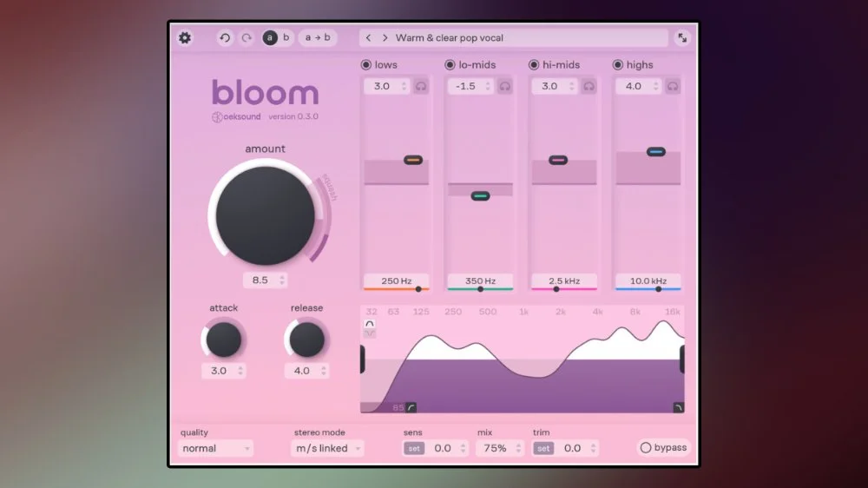The width and height of the screenshot is (868, 488).
Task: Select the upper curve shape icon in graph
Action: pyautogui.click(x=370, y=324)
